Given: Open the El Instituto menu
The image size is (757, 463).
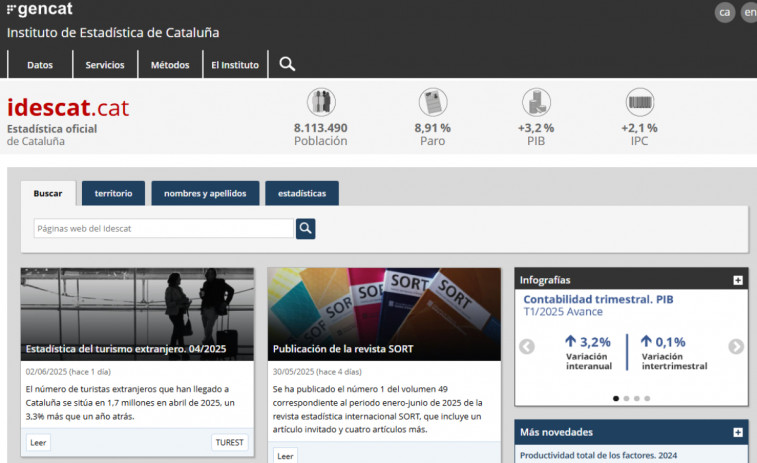Looking at the screenshot, I should pyautogui.click(x=235, y=65).
